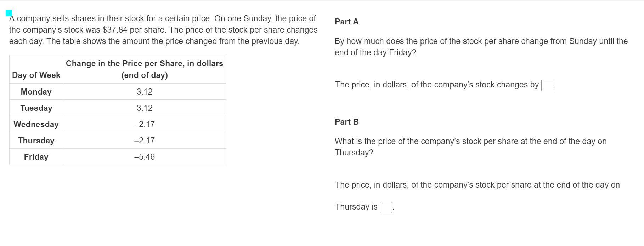Click Thursday's –2.17 price change value
Screen dimensions: 644x246
[145, 141]
